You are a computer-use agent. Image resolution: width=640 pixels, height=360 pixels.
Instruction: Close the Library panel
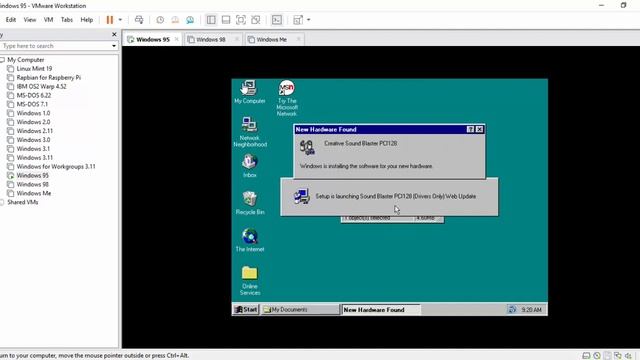[114, 34]
